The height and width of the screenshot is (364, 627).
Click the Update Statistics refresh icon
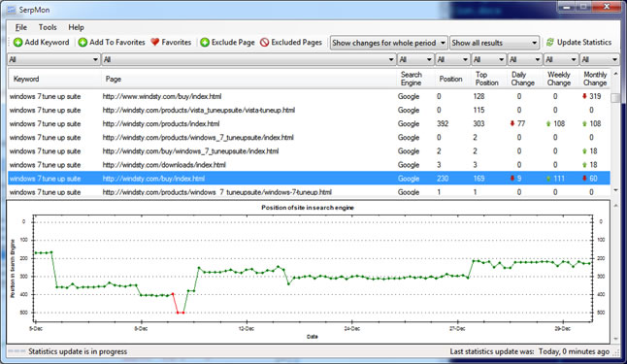pos(550,42)
